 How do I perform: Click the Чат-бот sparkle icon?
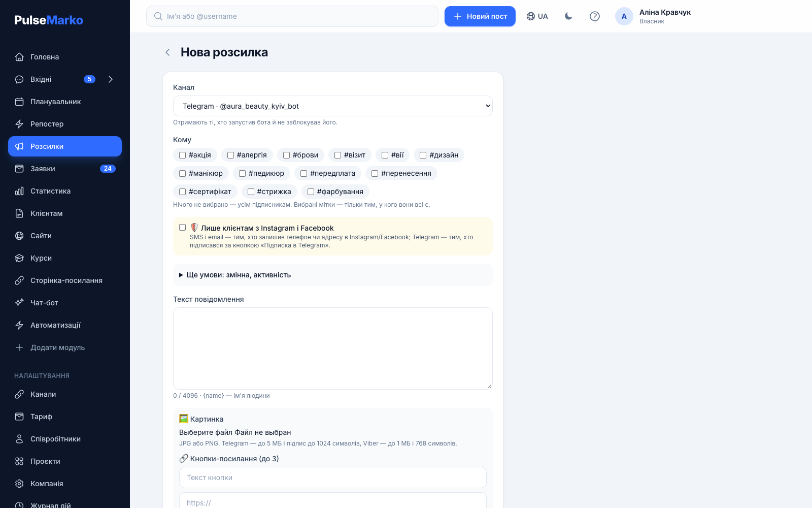19,303
